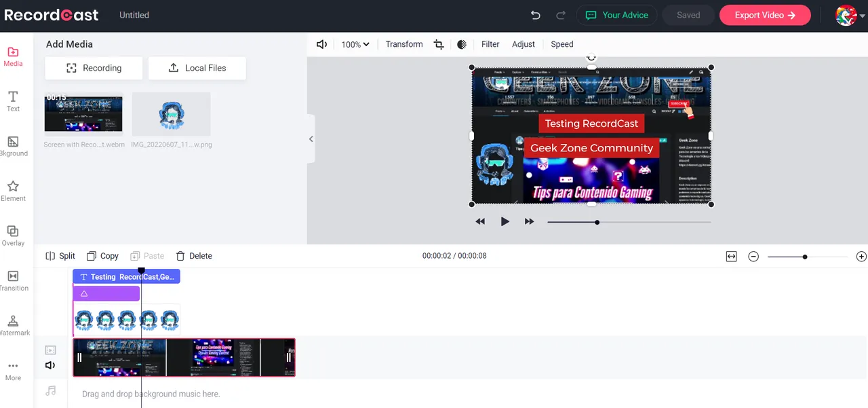
Task: Open the Transform options
Action: [x=404, y=44]
